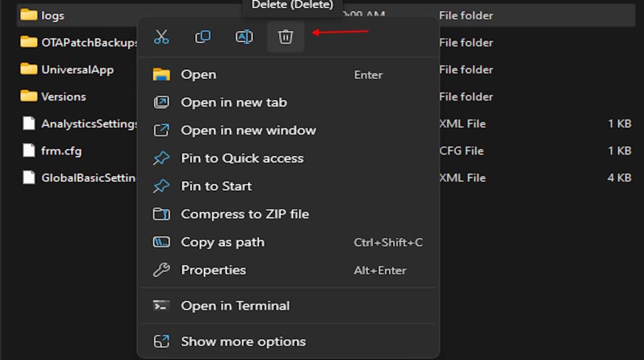Screen dimensions: 644x360
Task: Select Open in new tab
Action: tap(233, 102)
